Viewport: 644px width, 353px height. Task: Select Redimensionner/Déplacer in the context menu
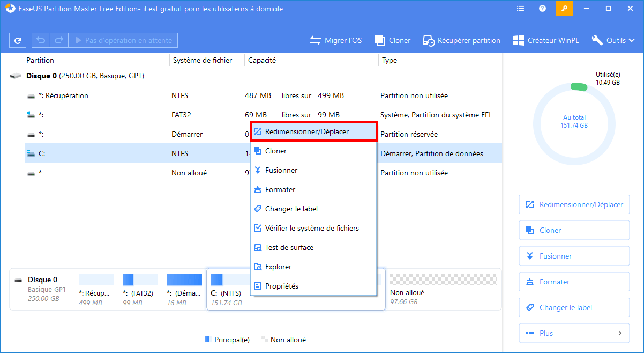[x=313, y=131]
